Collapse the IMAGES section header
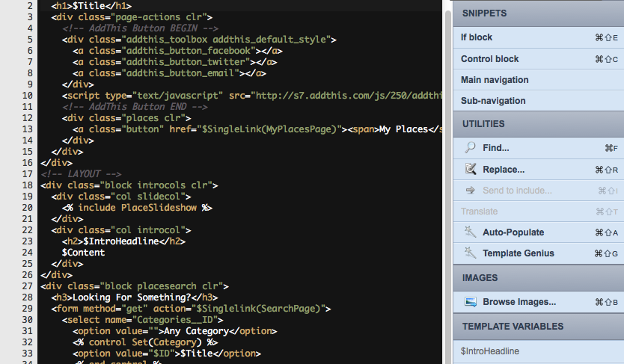 tap(480, 277)
